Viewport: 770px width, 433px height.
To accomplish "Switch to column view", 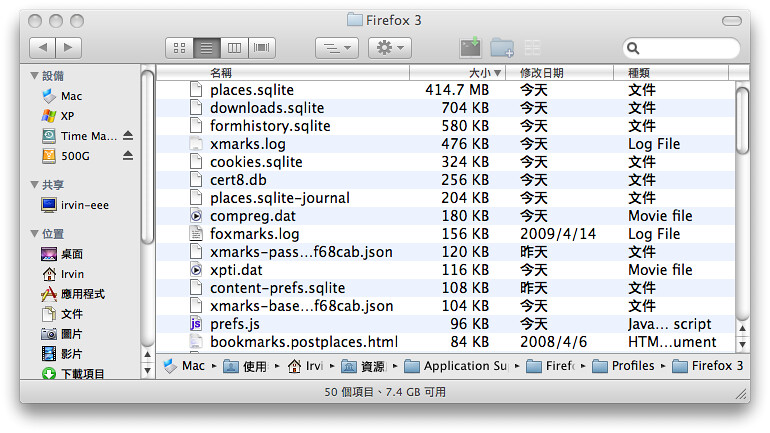I will click(234, 48).
